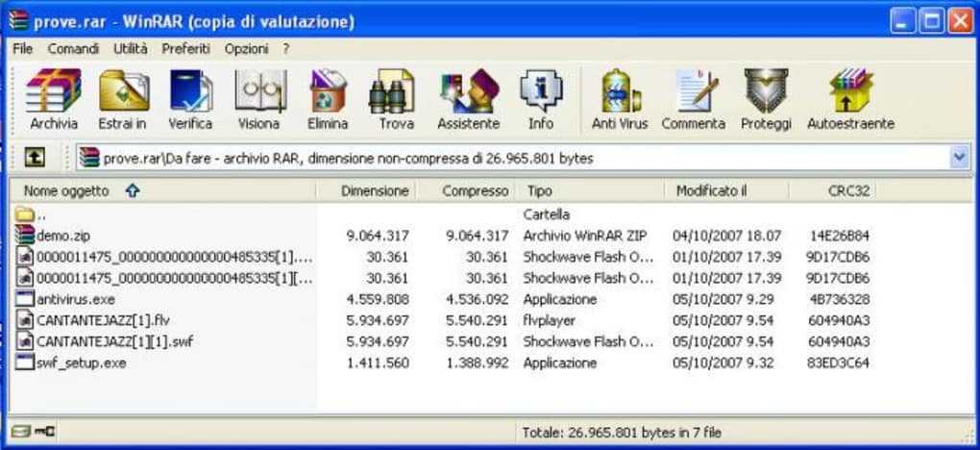Viewport: 980px width, 450px height.
Task: Click the key password icon in status bar
Action: (x=45, y=432)
